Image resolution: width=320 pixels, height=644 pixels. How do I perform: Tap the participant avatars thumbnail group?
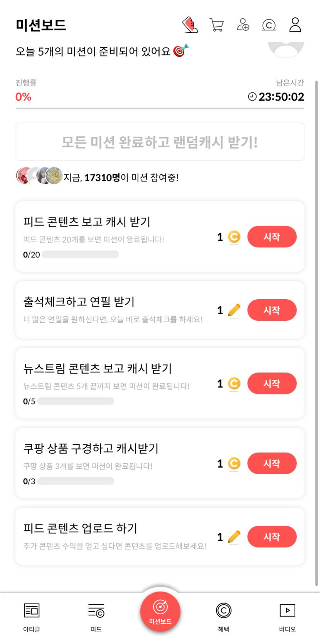click(x=39, y=176)
